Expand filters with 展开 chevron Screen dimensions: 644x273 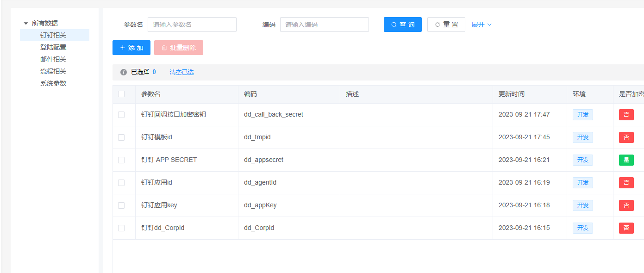point(481,25)
